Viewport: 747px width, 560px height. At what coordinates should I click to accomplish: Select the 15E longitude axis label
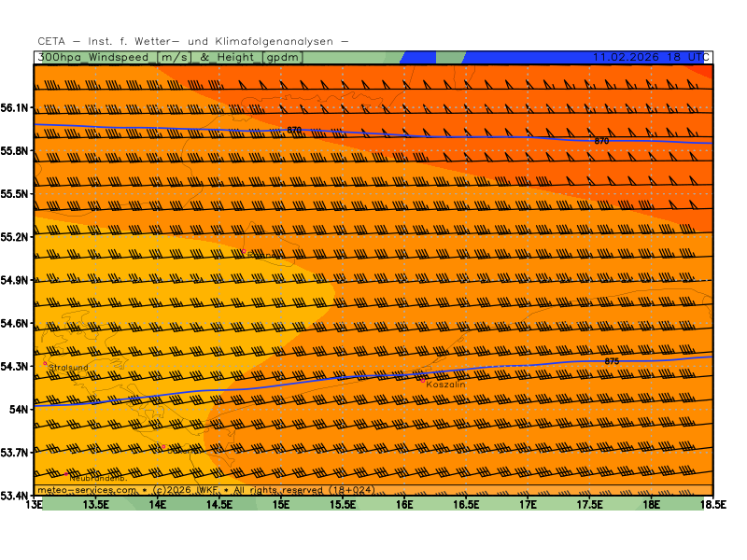point(281,505)
